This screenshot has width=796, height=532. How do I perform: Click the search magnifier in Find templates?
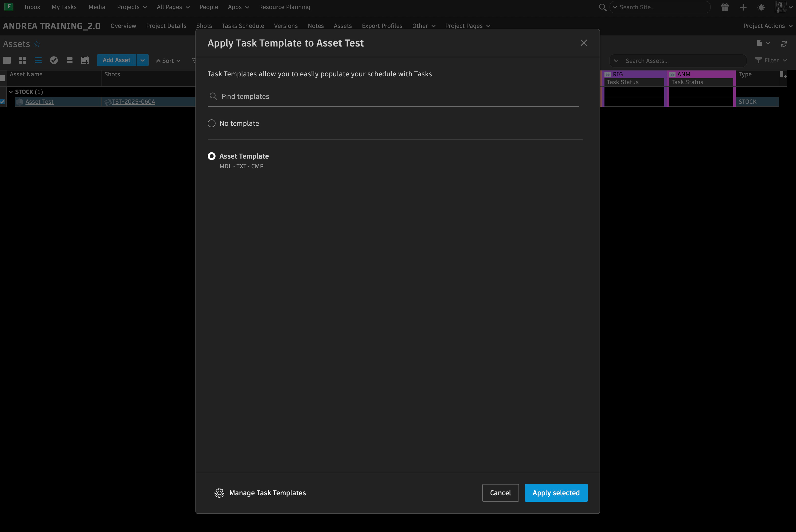point(213,96)
